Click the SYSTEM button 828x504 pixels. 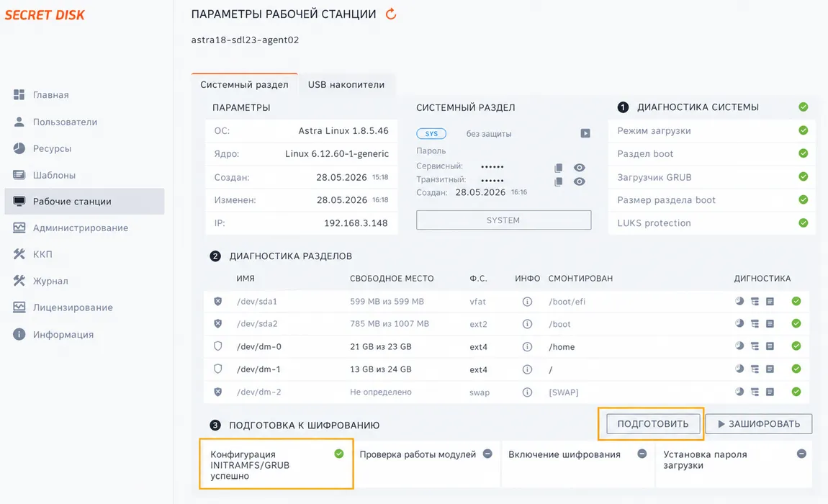(503, 220)
